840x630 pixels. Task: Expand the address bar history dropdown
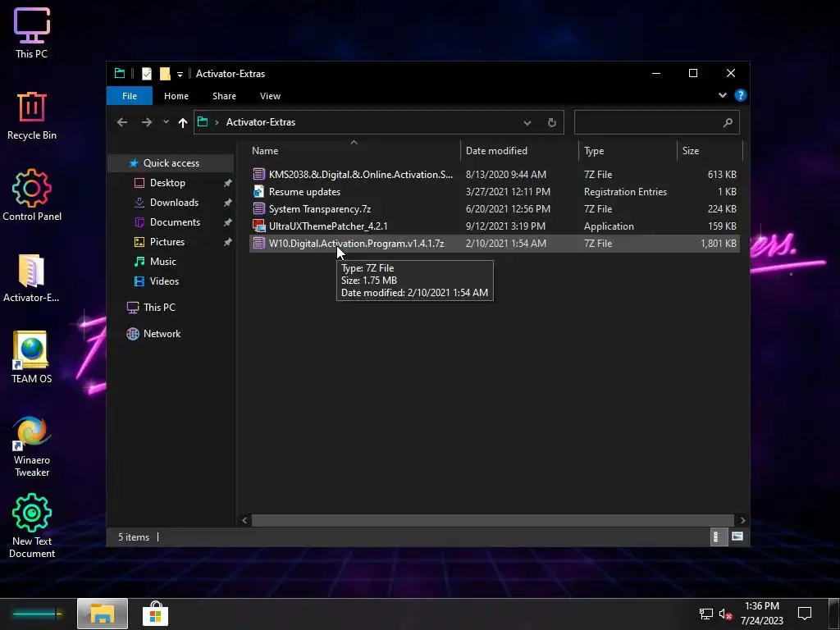tap(527, 123)
